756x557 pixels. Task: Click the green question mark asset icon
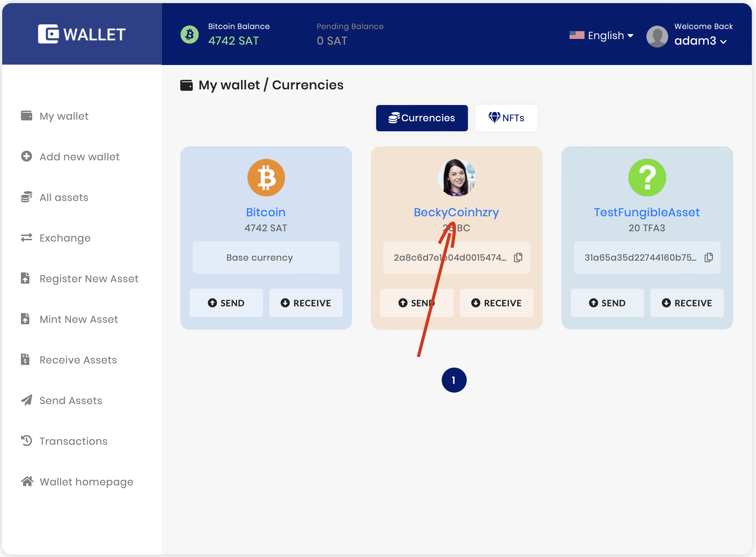pyautogui.click(x=647, y=177)
